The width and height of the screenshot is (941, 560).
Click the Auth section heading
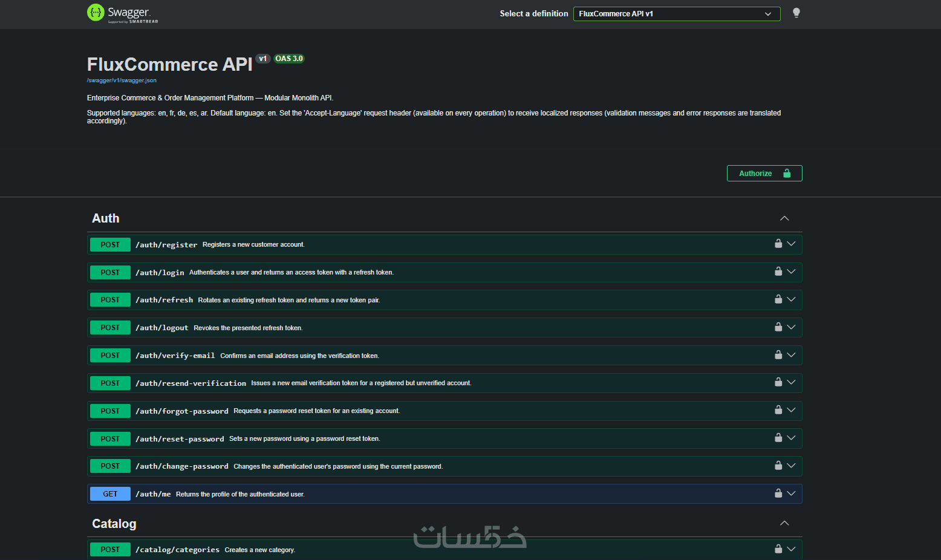pos(106,218)
